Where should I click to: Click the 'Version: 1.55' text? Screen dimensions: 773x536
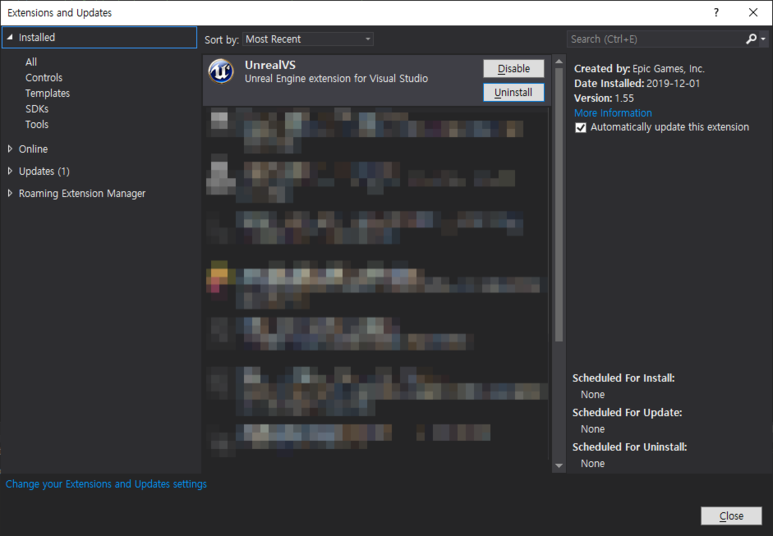(x=604, y=98)
